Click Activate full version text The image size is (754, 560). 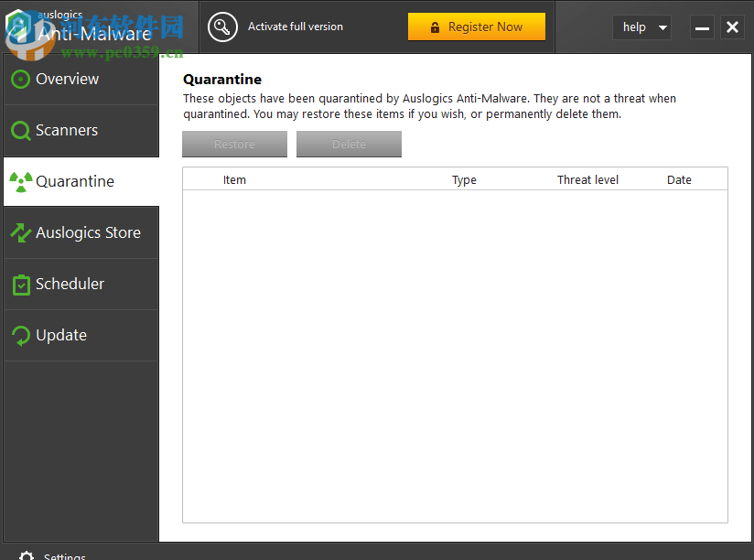(x=296, y=27)
